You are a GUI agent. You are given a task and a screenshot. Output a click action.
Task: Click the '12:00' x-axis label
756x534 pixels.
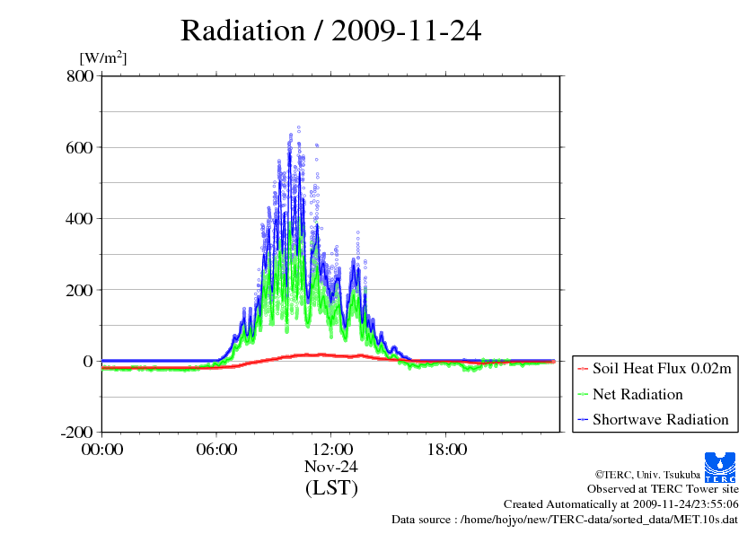pos(331,450)
